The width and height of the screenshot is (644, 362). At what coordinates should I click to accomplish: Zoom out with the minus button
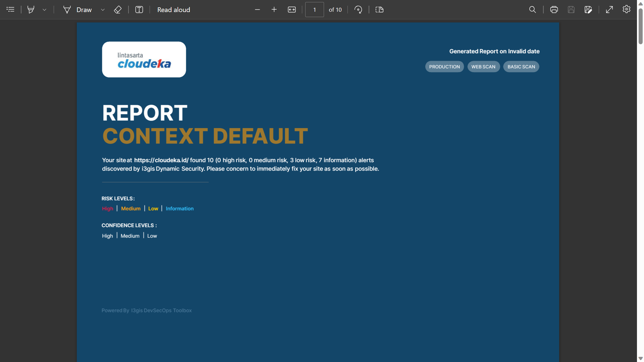(x=257, y=10)
